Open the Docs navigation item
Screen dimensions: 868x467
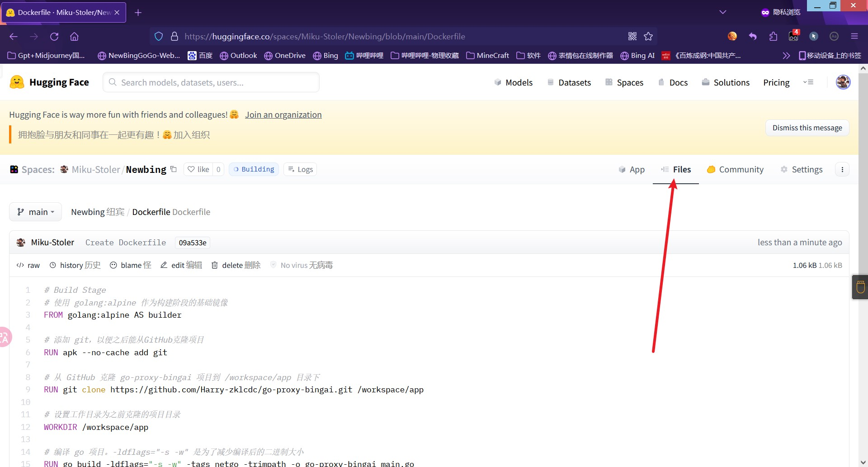(673, 82)
